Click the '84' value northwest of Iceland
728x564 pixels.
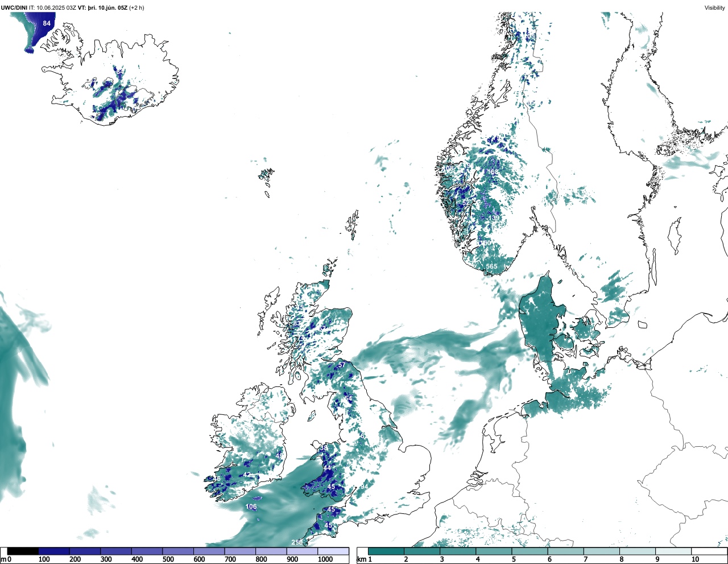47,23
